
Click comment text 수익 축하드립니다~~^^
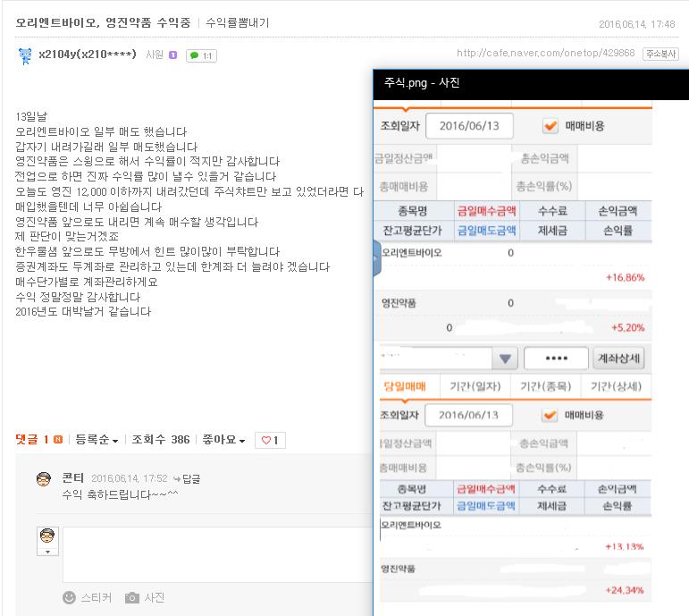[120, 494]
